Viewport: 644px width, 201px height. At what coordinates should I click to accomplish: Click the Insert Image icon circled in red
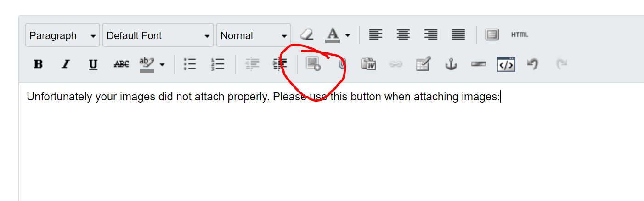[x=313, y=64]
